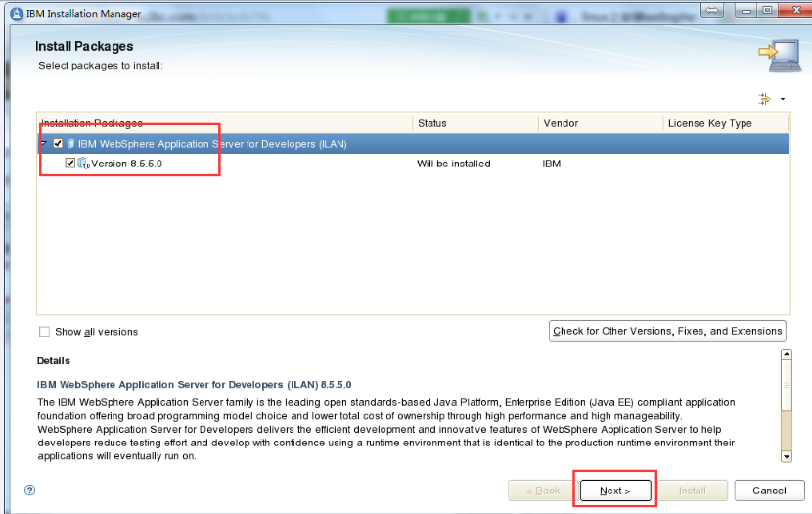Enable Show all versions checkbox
Viewport: 812px width, 514px height.
45,332
